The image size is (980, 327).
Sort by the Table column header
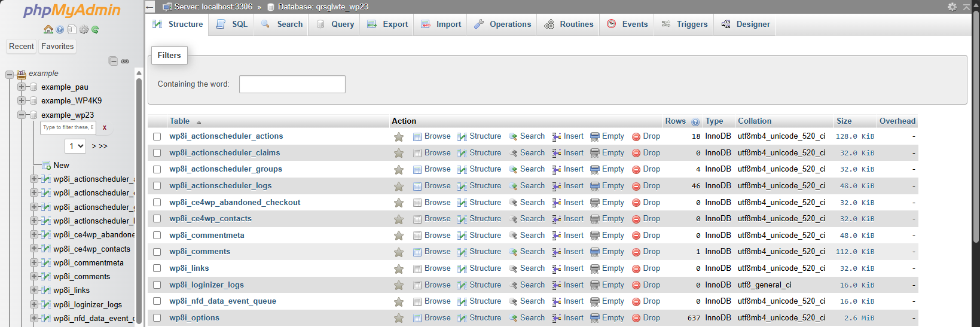click(179, 121)
